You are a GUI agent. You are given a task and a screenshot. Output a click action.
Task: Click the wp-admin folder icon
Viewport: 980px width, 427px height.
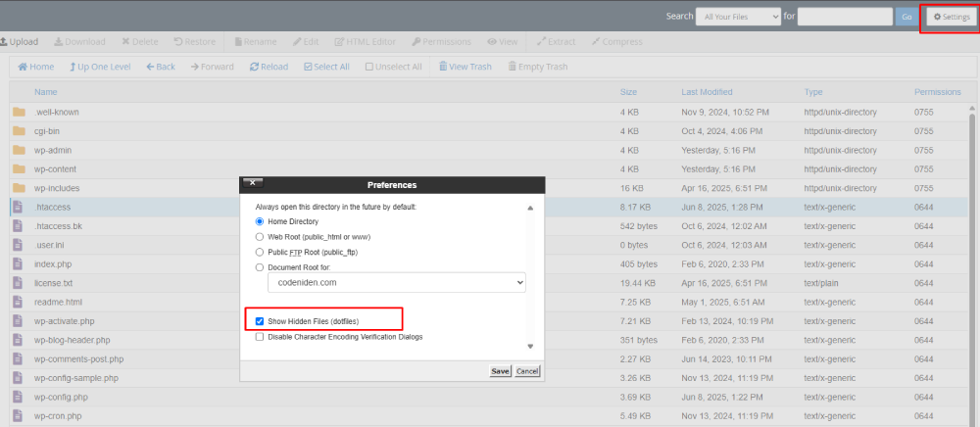point(19,151)
